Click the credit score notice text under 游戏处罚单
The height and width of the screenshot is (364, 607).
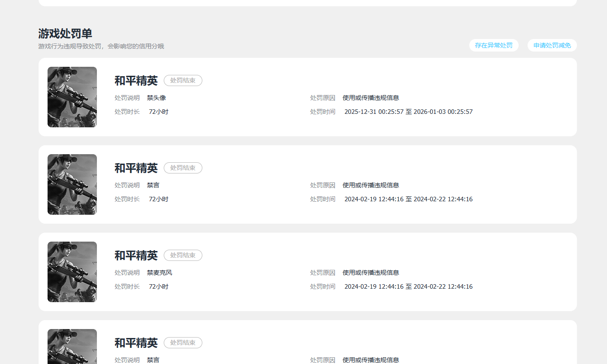coord(101,46)
